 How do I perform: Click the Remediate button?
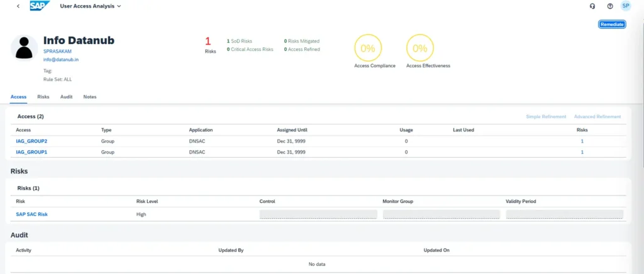click(612, 24)
